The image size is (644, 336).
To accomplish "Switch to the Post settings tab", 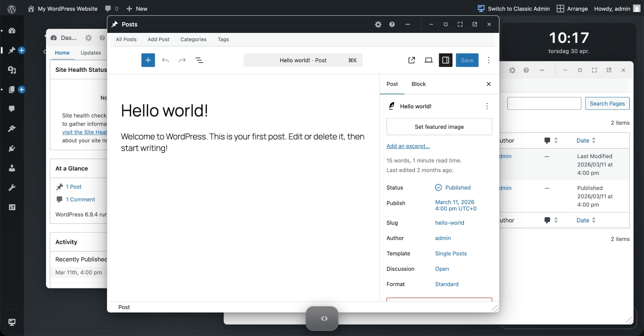I will 392,84.
